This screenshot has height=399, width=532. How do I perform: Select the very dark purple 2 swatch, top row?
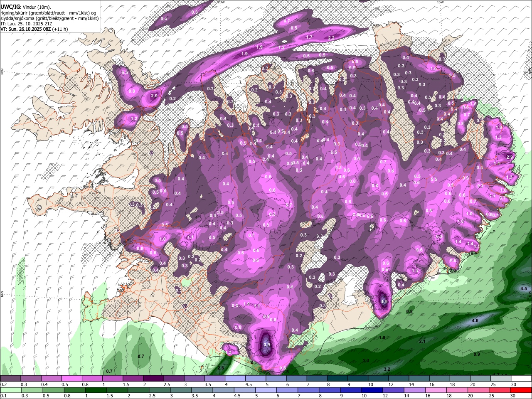pos(153,379)
